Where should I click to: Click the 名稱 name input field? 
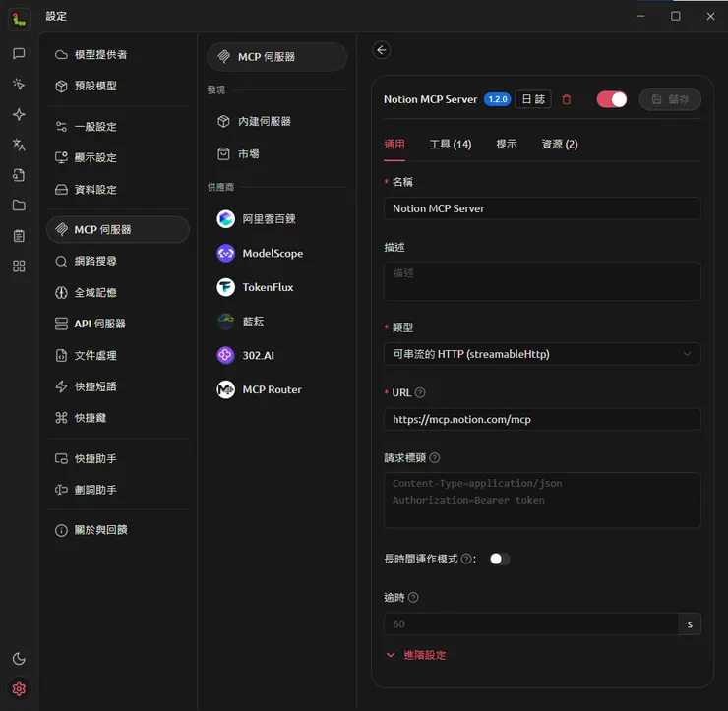click(542, 208)
